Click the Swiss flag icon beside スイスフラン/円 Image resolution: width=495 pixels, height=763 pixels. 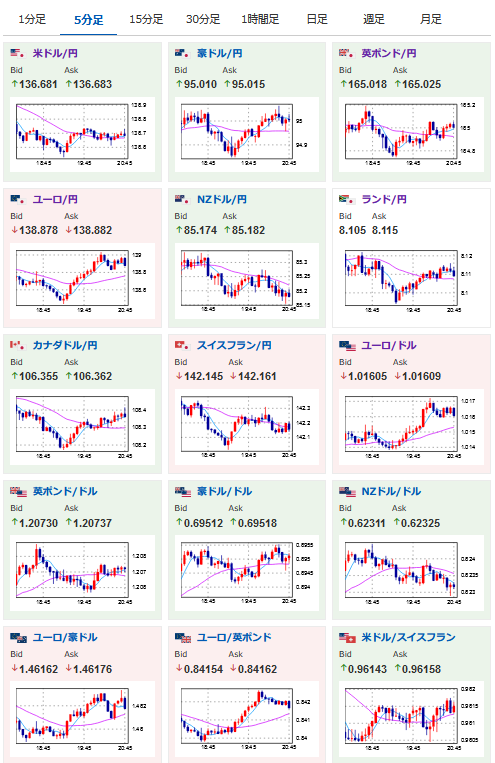(182, 345)
